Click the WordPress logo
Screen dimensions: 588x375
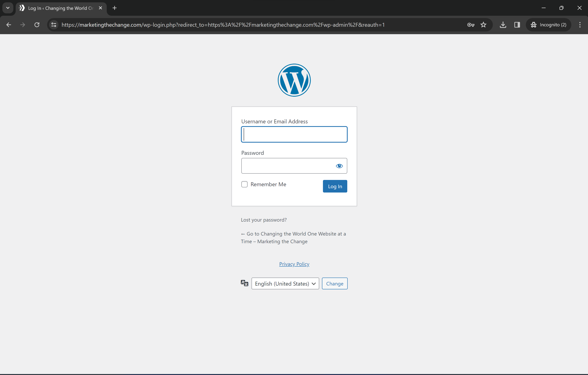click(x=294, y=80)
